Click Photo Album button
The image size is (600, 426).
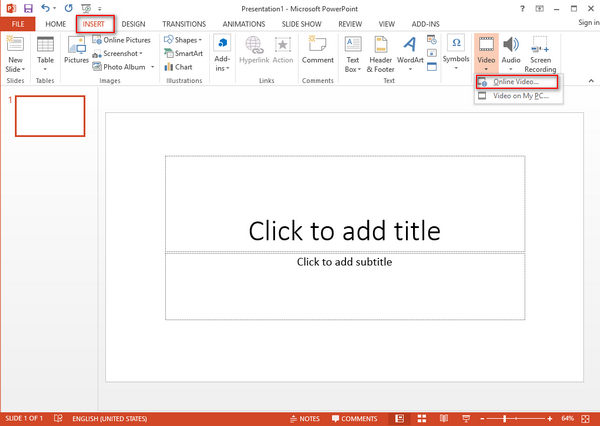tap(119, 67)
